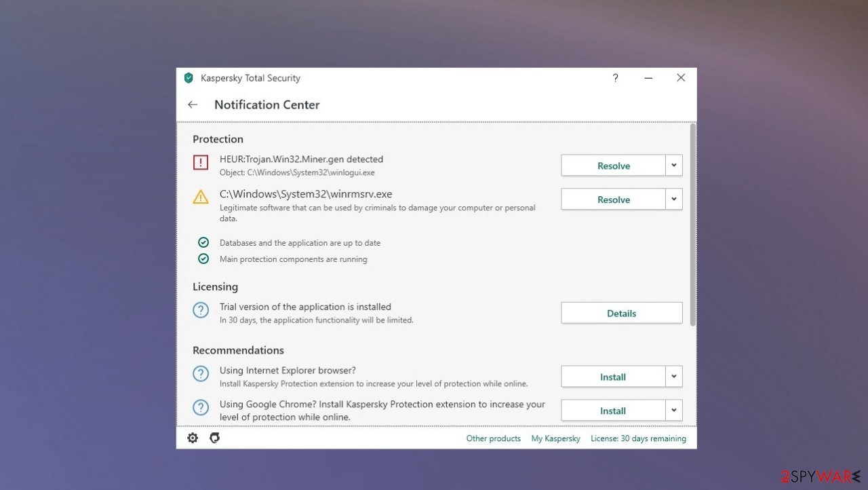Screen dimensions: 868x490
Task: Open the help question mark icon
Action: pos(615,78)
